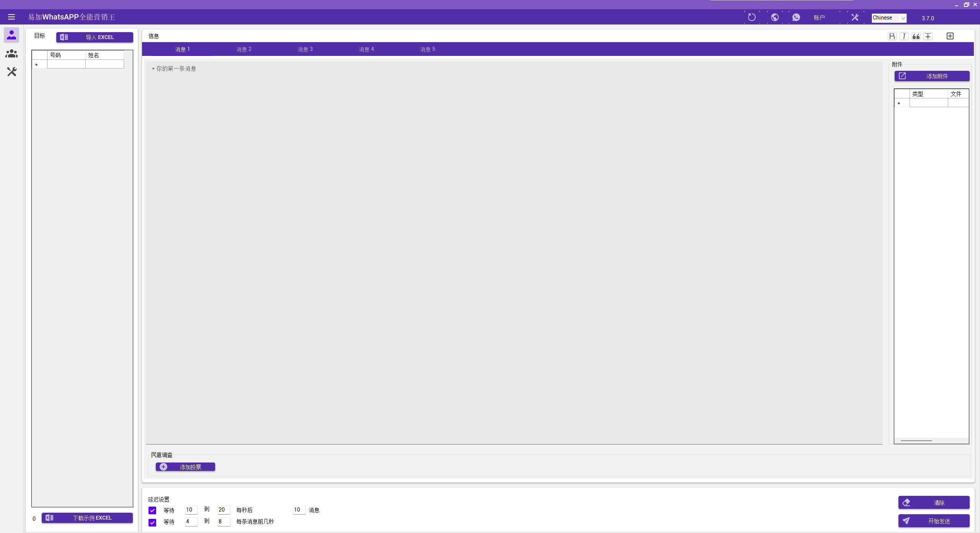This screenshot has height=533, width=980.
Task: Click delay field showing 20
Action: pos(224,510)
